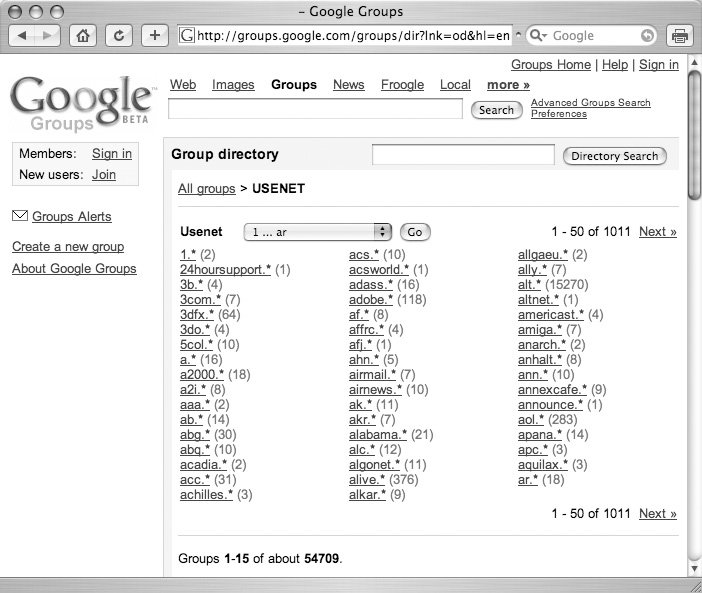This screenshot has height=593, width=702.
Task: Click the plus add bookmark button
Action: click(x=154, y=36)
